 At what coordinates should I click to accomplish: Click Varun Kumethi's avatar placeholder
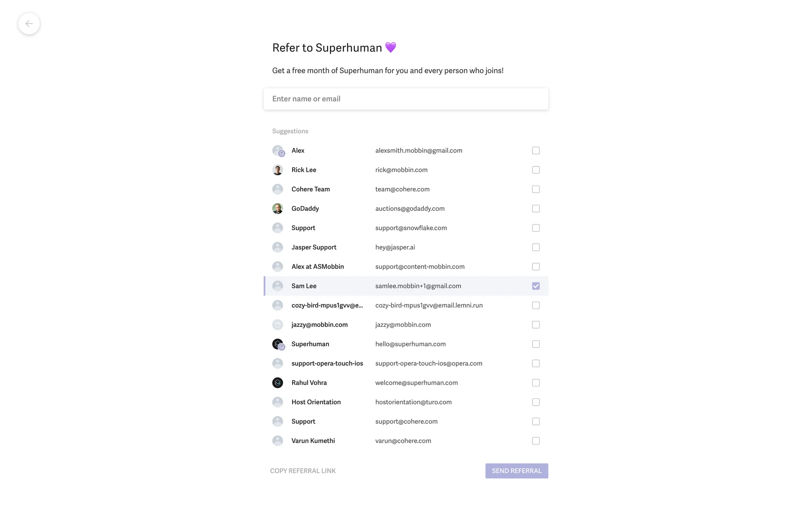pos(277,441)
